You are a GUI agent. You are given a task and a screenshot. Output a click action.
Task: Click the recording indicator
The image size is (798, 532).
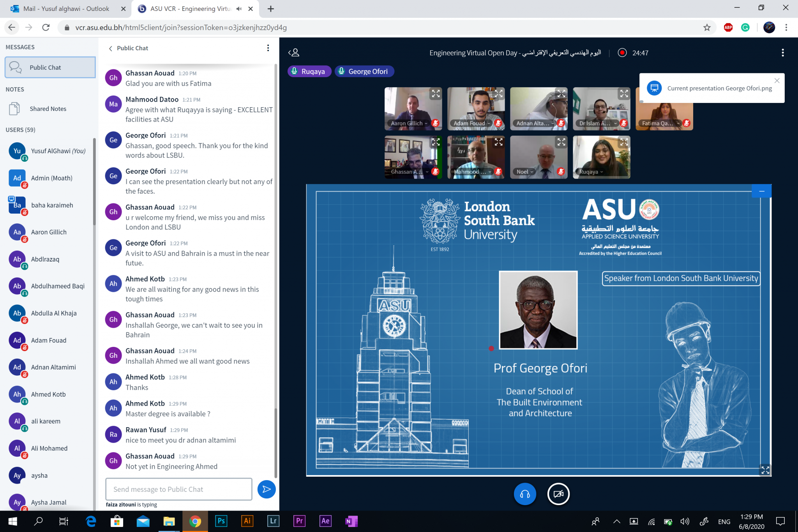tap(622, 53)
